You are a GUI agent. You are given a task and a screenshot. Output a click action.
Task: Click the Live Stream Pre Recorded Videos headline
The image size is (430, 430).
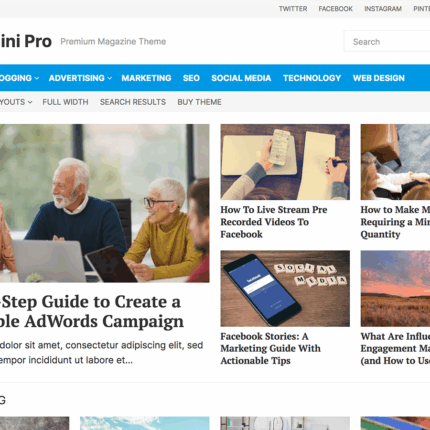[274, 222]
